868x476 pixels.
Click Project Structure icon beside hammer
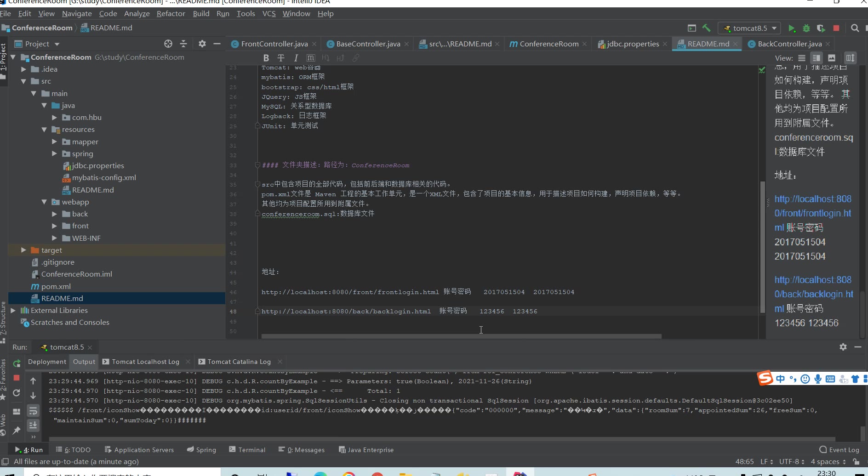click(692, 28)
